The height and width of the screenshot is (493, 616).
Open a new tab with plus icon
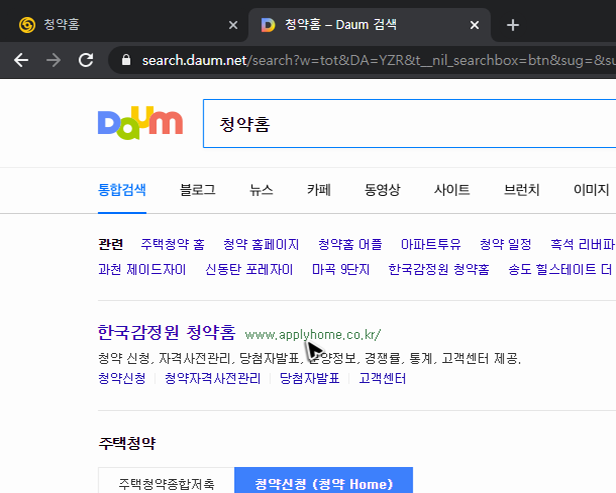[513, 25]
